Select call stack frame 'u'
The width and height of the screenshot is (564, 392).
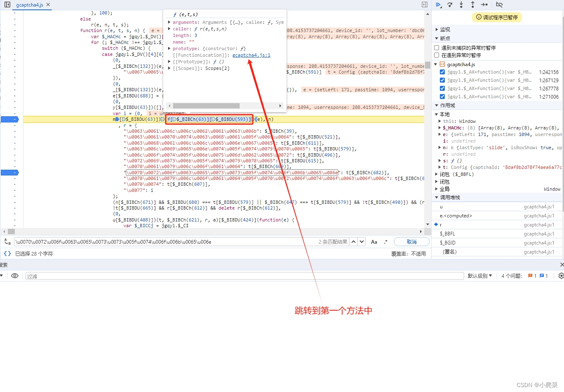(x=497, y=207)
